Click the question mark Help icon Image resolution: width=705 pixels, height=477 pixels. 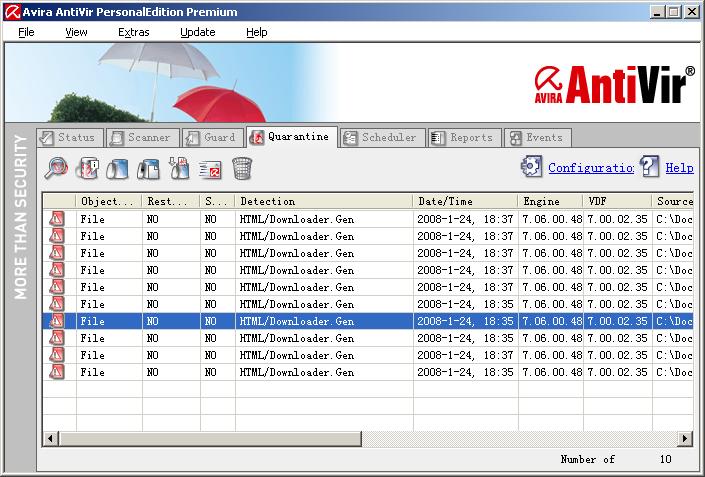(x=650, y=167)
